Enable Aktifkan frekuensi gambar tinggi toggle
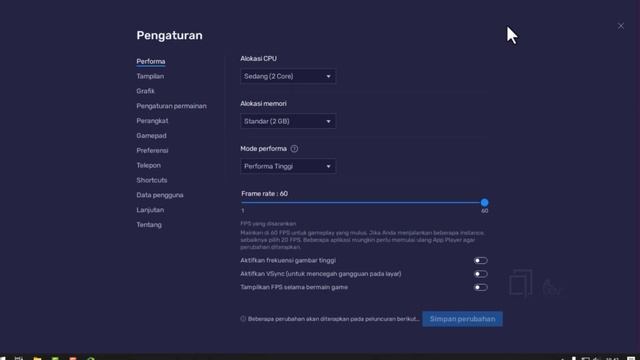640x360 pixels. 480,260
